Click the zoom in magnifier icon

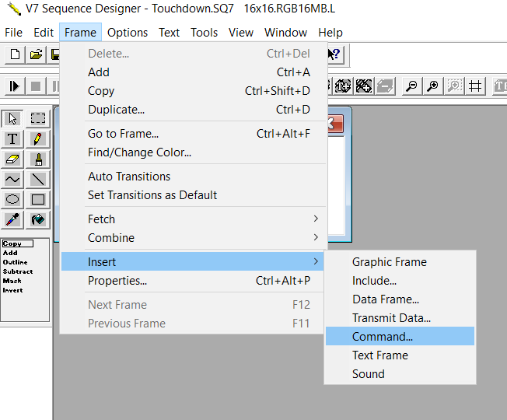(x=432, y=86)
